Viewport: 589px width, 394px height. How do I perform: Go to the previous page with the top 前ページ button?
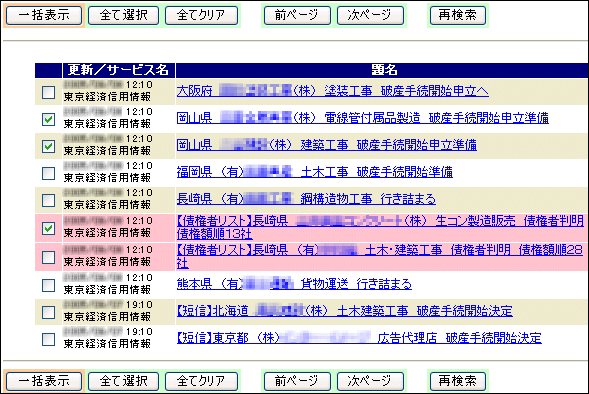pyautogui.click(x=297, y=15)
